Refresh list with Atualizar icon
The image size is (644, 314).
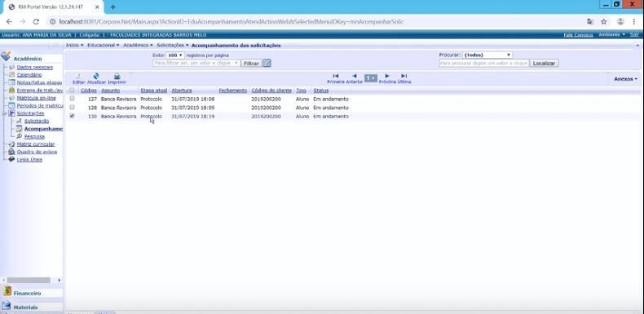point(96,76)
